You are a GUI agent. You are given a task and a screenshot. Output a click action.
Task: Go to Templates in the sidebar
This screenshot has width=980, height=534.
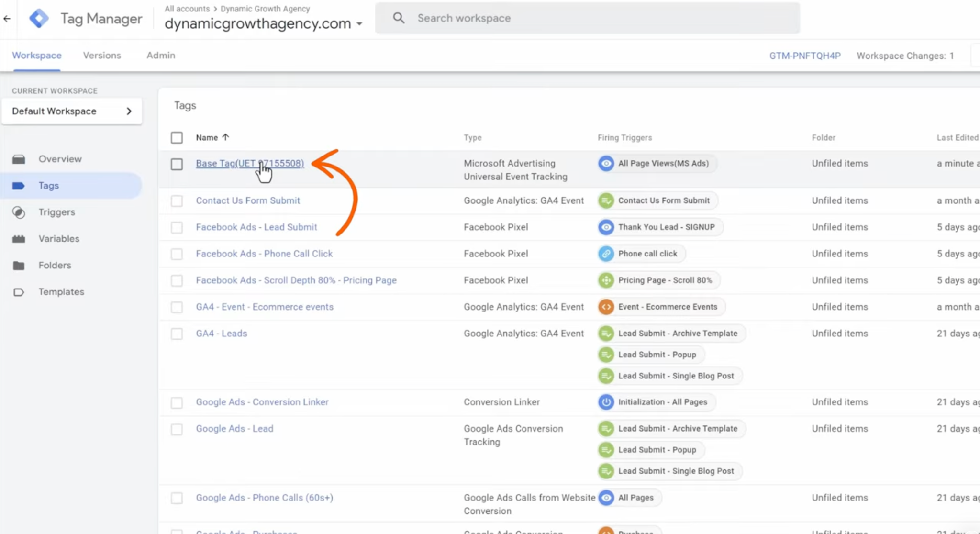coord(61,292)
